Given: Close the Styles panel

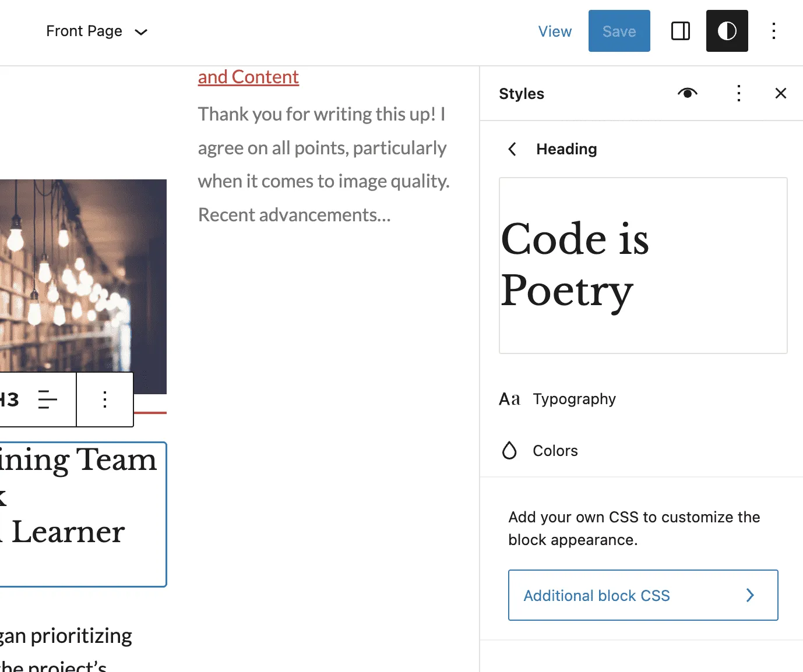Looking at the screenshot, I should (781, 93).
